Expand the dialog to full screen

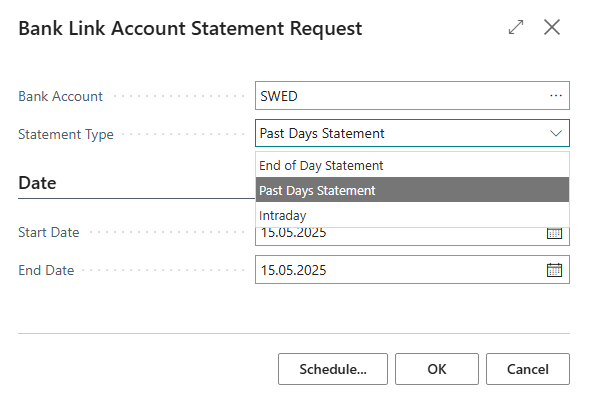[516, 27]
